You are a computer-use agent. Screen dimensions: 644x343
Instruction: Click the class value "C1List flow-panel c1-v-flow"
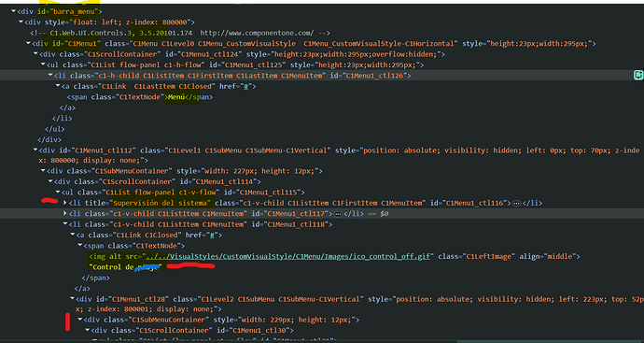161,193
